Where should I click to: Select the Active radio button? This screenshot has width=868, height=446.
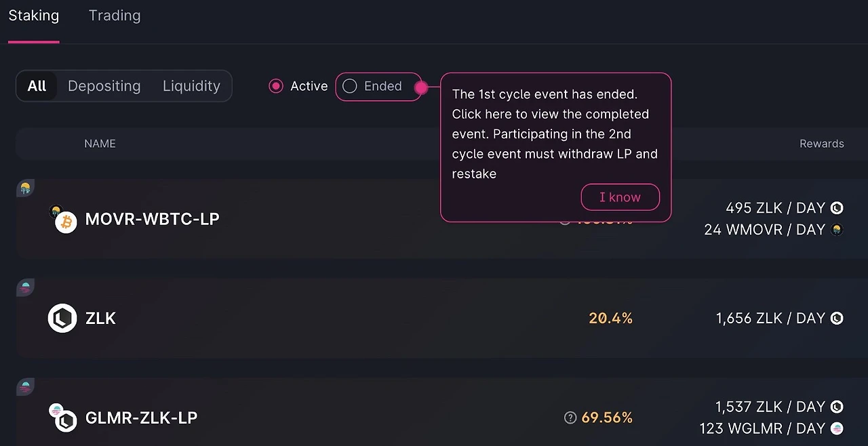point(276,86)
